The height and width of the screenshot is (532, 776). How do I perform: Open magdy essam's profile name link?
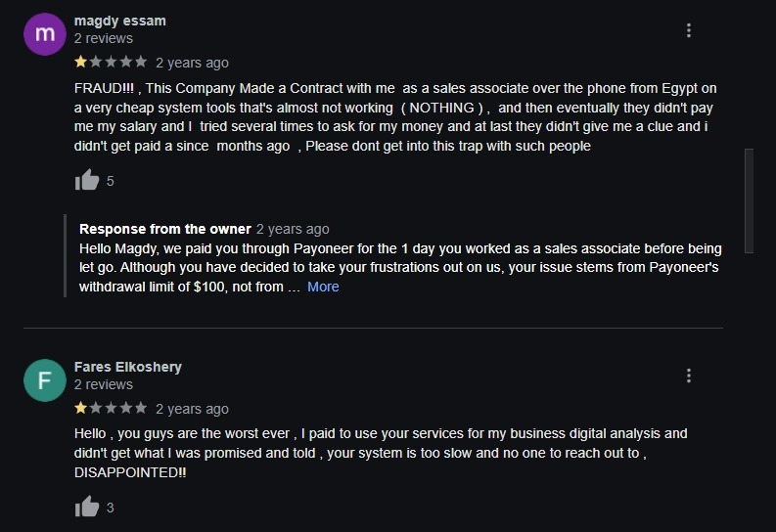[119, 21]
